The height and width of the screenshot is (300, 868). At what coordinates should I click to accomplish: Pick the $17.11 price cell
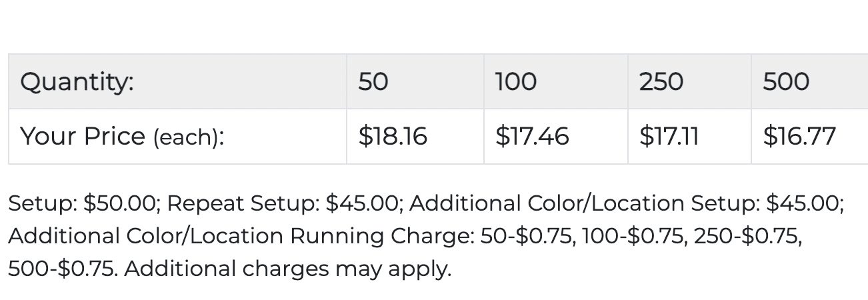(689, 136)
